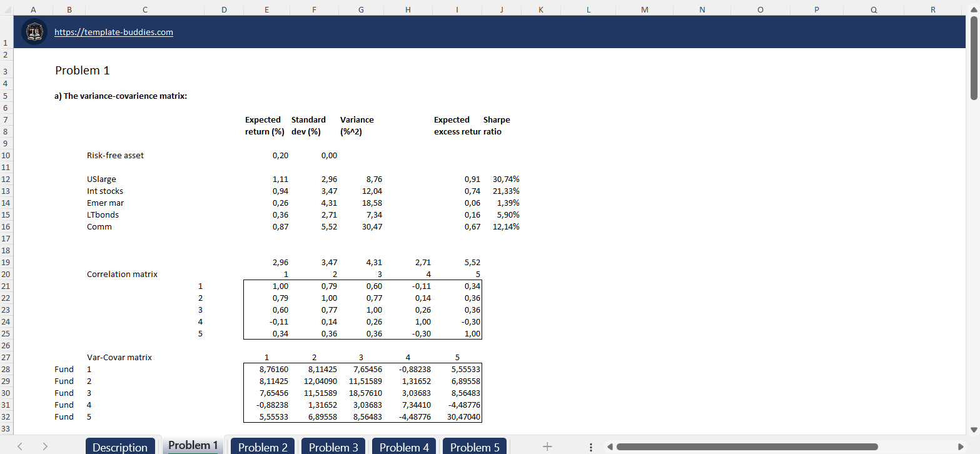Add a new sheet with plus icon

(x=547, y=446)
